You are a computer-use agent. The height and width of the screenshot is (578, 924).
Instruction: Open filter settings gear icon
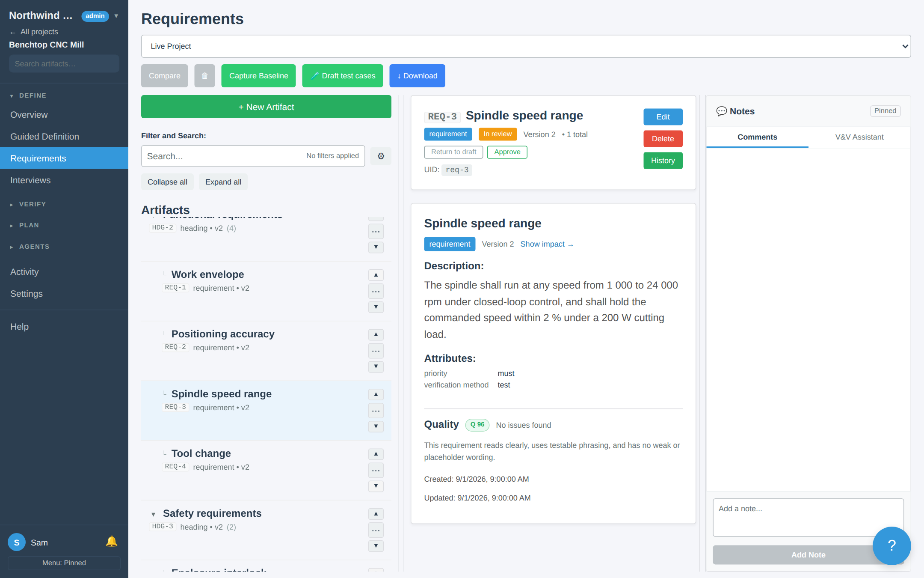(381, 156)
